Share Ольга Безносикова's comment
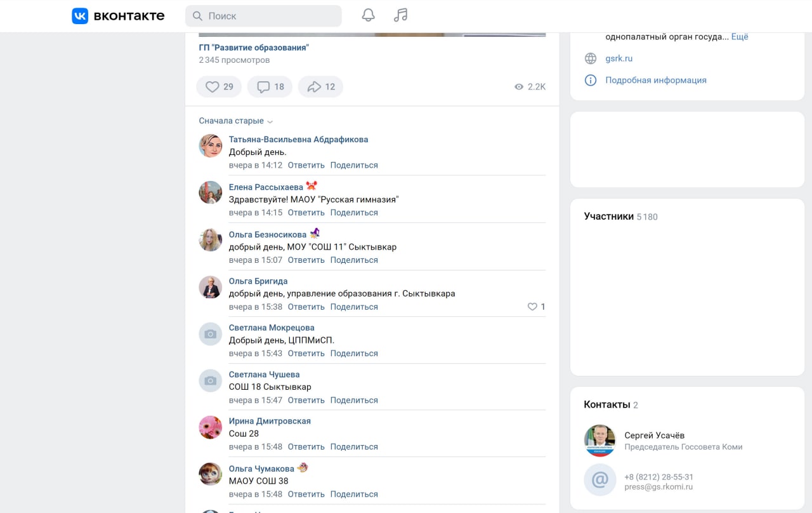The width and height of the screenshot is (812, 513). [354, 260]
